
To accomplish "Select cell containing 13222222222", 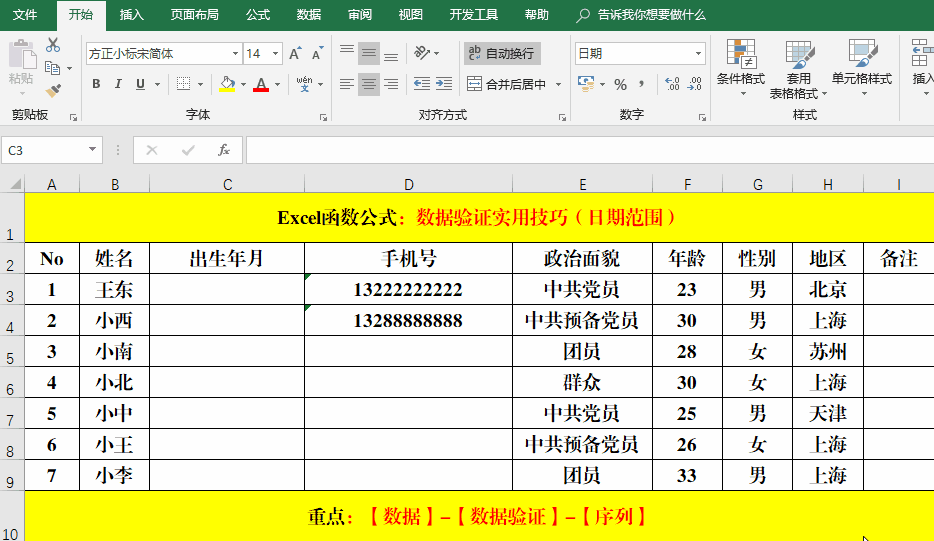I will (x=408, y=289).
